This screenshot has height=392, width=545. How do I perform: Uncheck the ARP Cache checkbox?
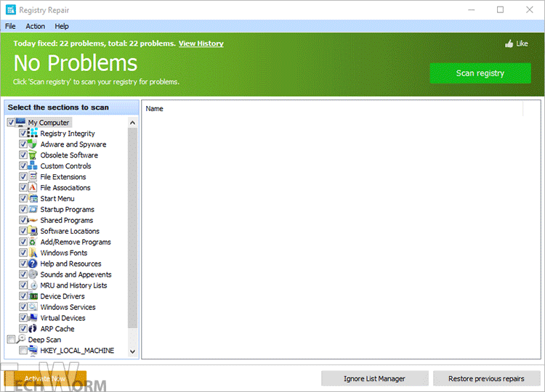[x=24, y=329]
